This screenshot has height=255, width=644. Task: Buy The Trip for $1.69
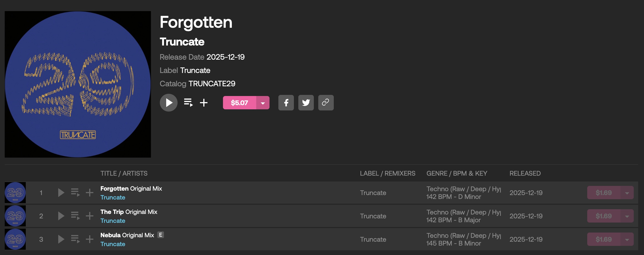click(x=604, y=216)
